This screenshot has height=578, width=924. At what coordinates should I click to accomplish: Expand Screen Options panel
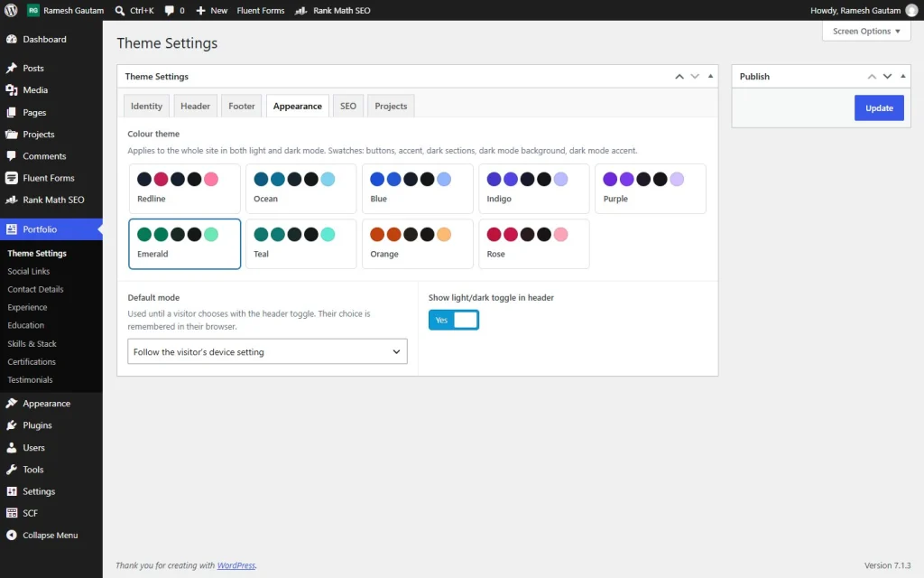pyautogui.click(x=866, y=32)
